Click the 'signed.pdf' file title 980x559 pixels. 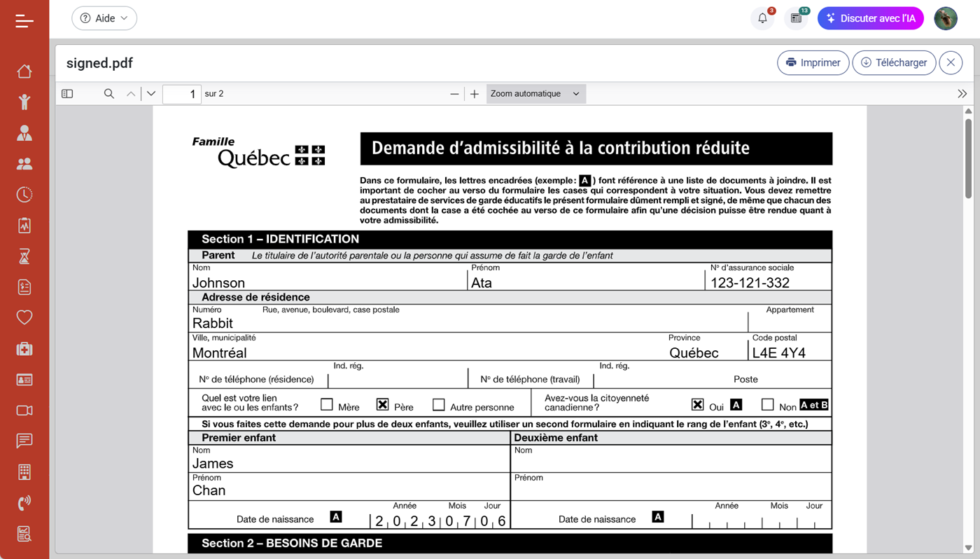99,63
